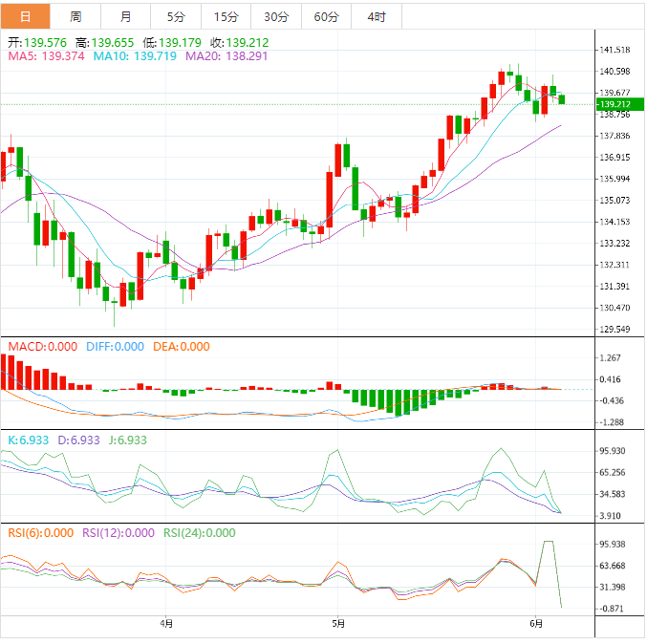The image size is (647, 644).
Task: Open the 月 monthly timeframe tab
Action: (126, 17)
